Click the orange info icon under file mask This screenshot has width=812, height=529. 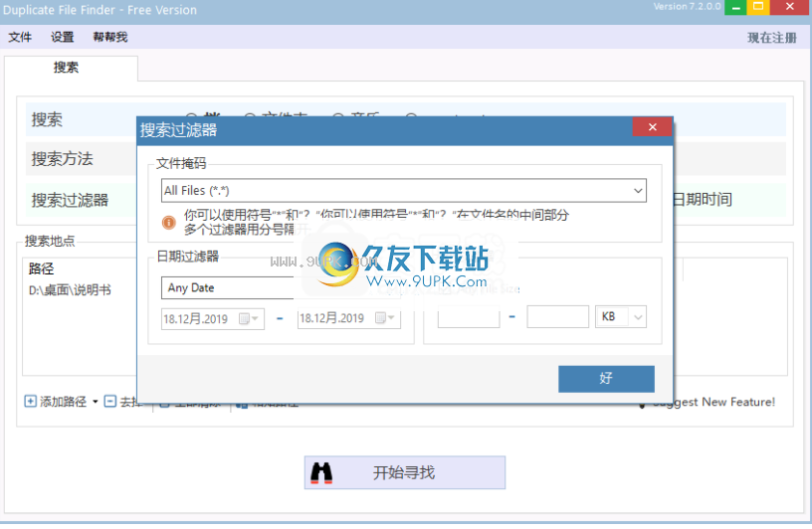pyautogui.click(x=169, y=223)
